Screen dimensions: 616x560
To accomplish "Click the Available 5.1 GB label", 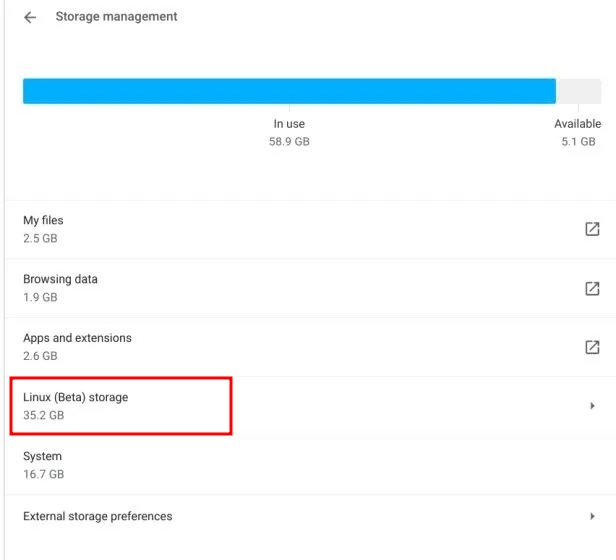I will click(578, 133).
